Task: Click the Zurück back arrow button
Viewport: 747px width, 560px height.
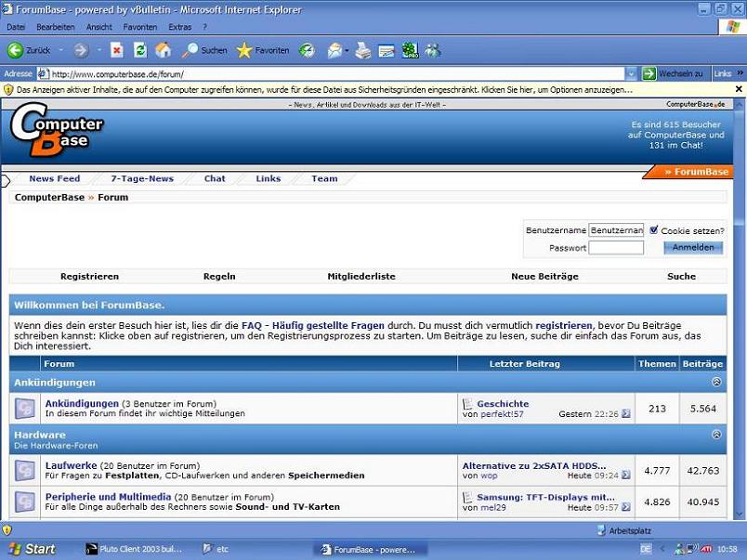Action: click(x=16, y=50)
